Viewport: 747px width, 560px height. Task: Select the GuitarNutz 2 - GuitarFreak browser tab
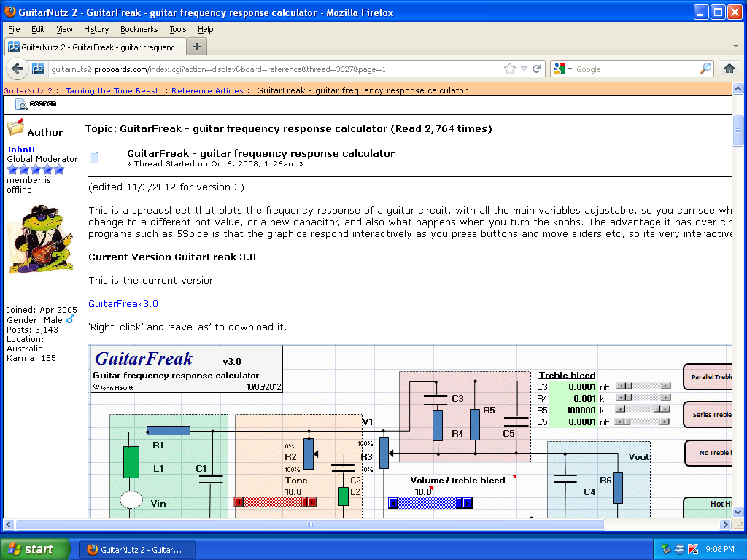click(96, 47)
